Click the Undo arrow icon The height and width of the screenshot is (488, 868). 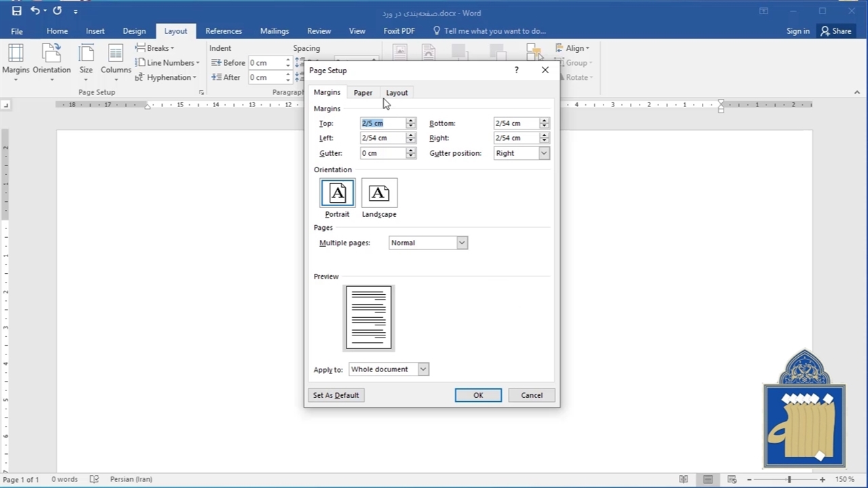click(35, 11)
